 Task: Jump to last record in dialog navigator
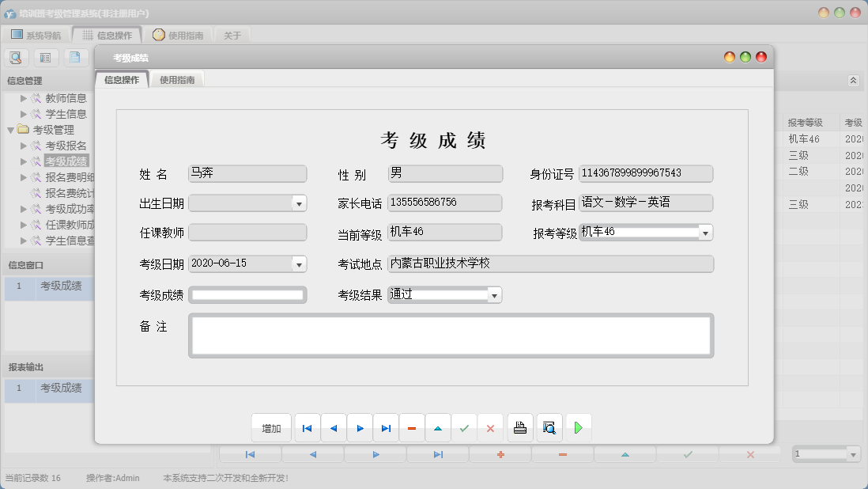(x=386, y=428)
